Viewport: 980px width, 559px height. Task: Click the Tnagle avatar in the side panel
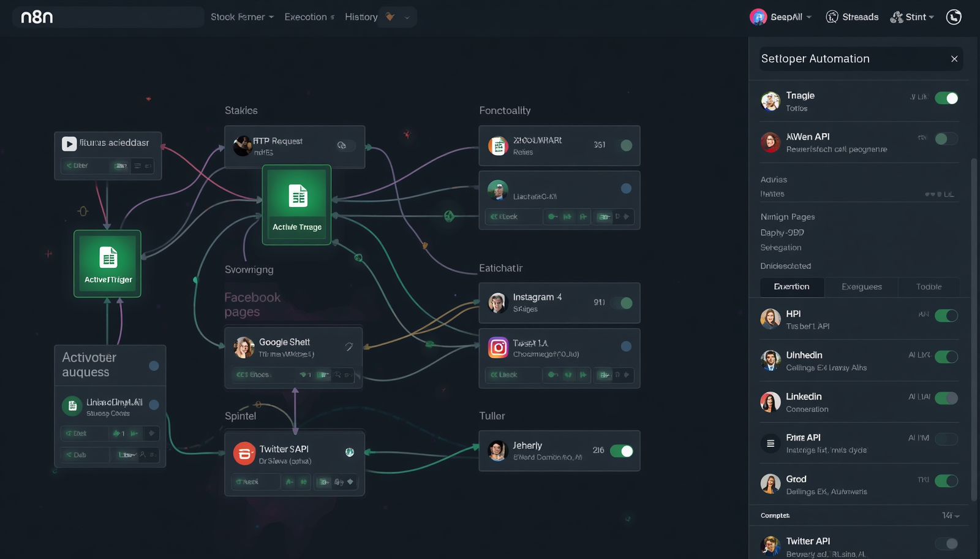point(771,101)
